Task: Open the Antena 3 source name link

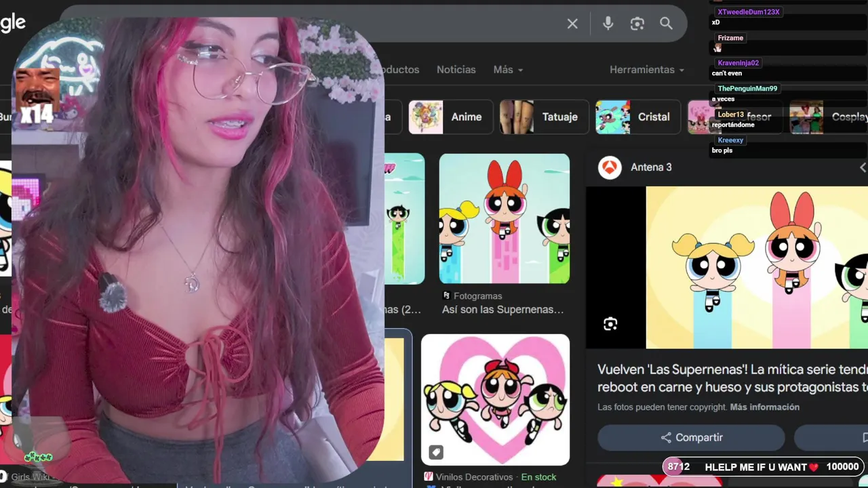Action: coord(651,167)
